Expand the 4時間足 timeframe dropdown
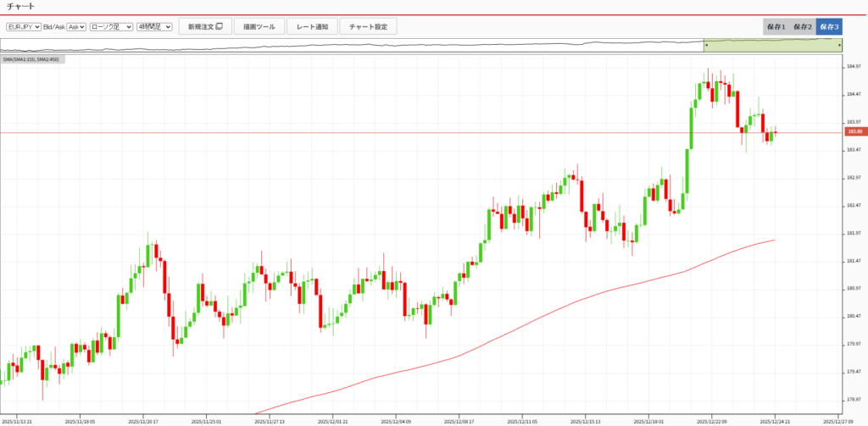 tap(154, 27)
